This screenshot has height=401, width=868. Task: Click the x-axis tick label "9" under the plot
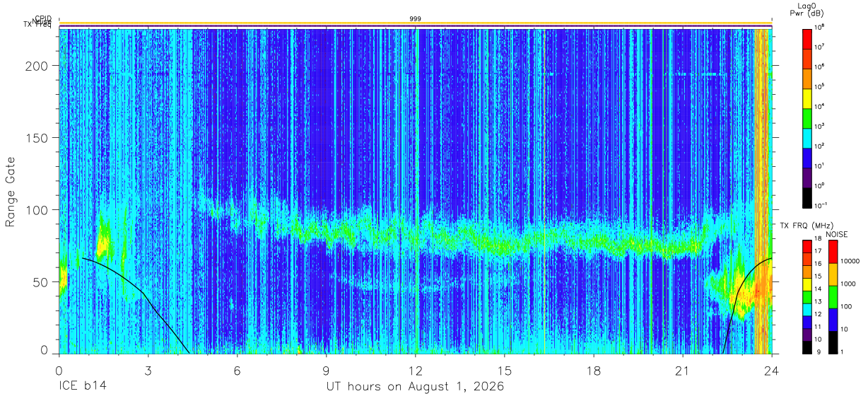pos(326,370)
